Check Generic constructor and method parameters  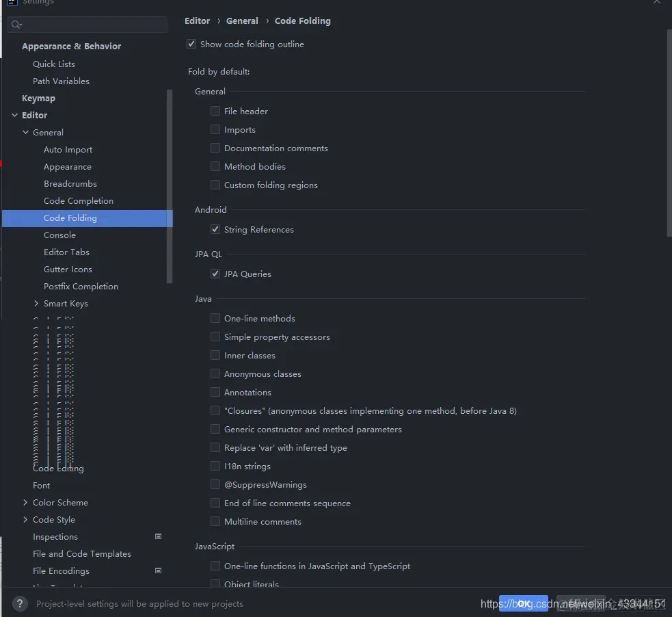[x=215, y=429]
